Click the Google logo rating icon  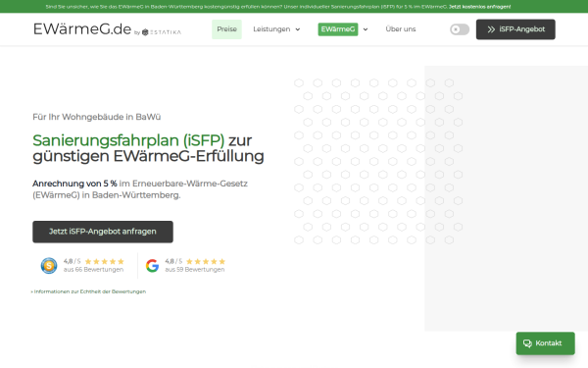point(152,266)
